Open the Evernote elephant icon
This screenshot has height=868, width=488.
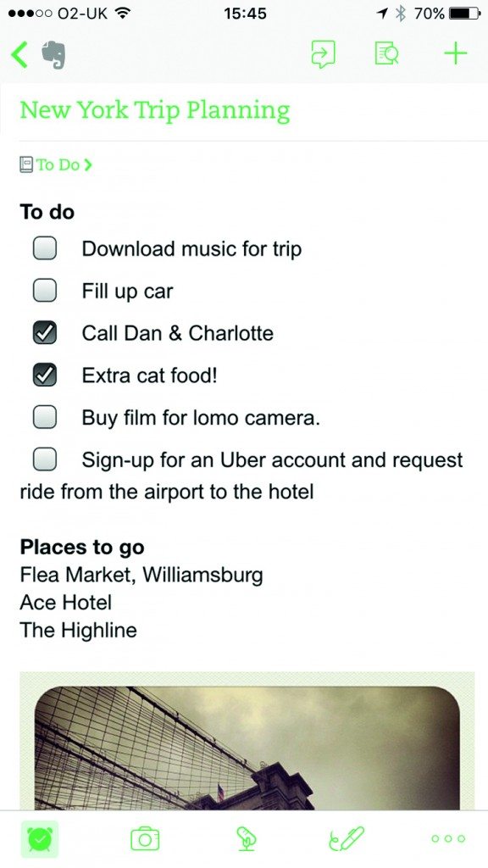point(53,55)
